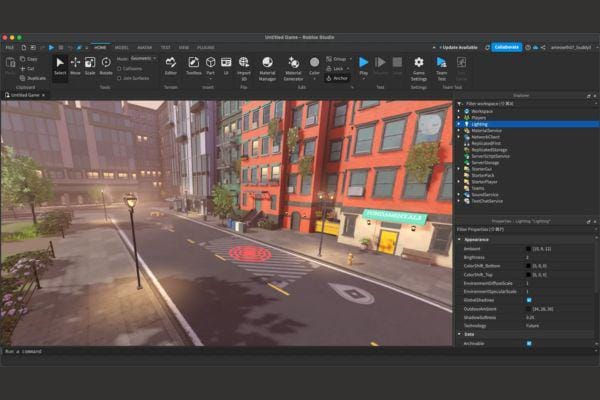
Task: Click the Cut button
Action: 27,69
